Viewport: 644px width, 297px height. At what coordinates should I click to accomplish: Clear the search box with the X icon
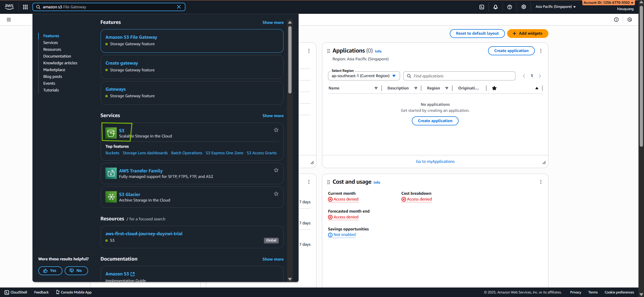click(179, 7)
